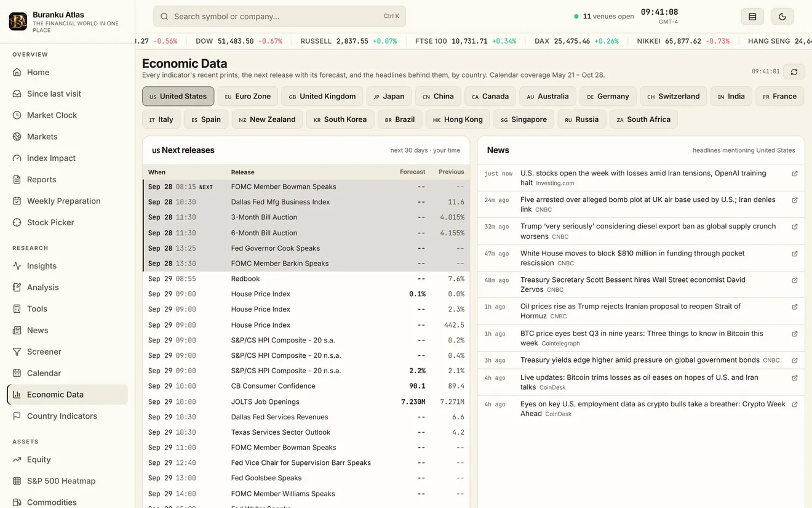Open external link icon for Crypto Week Ahead headline
Screen dimensions: 812x508
click(795, 405)
